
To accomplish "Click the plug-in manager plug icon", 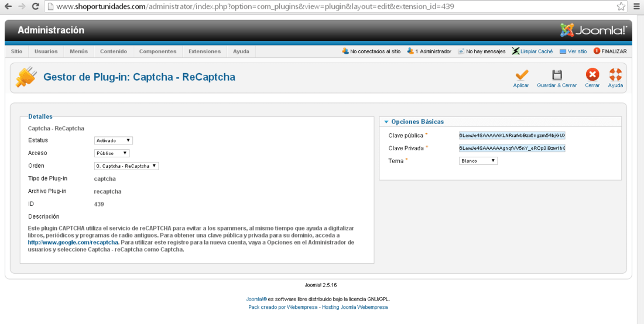I will coord(26,77).
